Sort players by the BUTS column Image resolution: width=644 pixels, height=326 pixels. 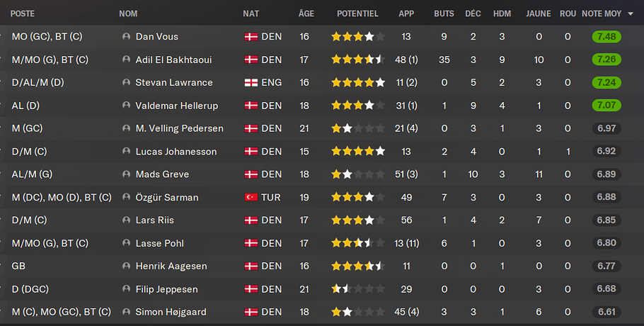coord(444,13)
